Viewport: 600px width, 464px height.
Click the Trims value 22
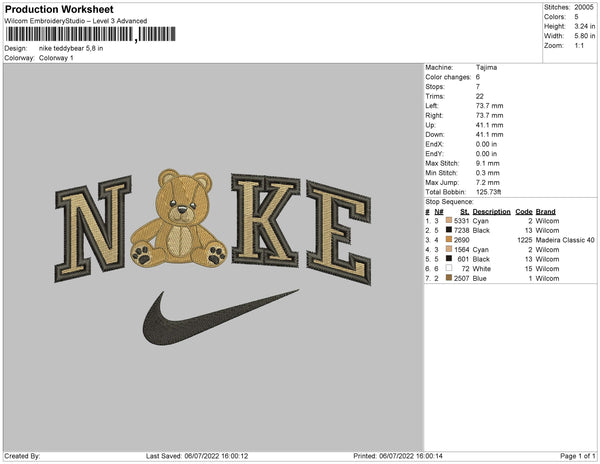[x=480, y=96]
